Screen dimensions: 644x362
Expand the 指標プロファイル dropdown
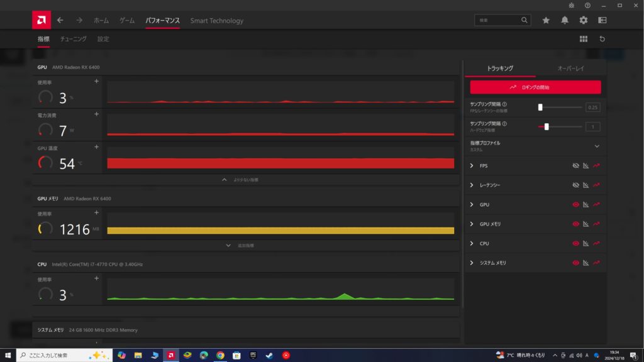pyautogui.click(x=597, y=146)
